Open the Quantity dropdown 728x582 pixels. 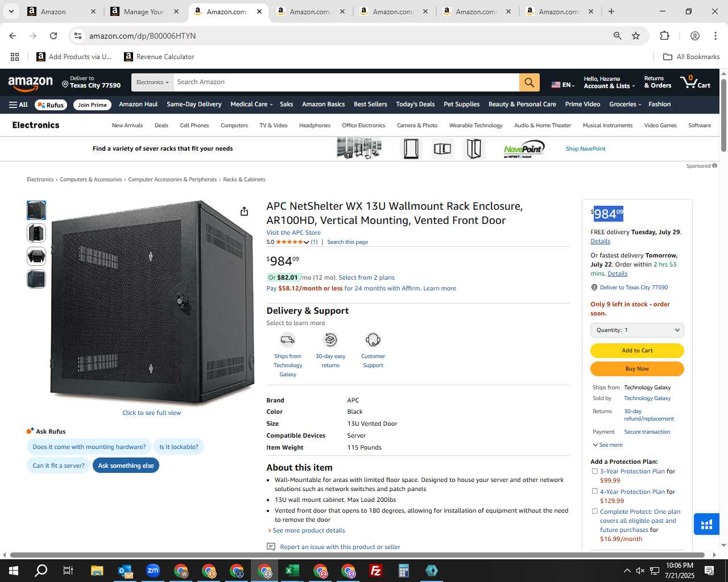[x=637, y=330]
